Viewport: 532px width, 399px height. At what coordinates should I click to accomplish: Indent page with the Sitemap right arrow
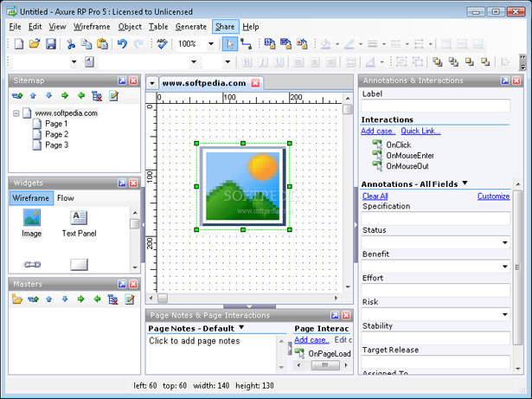click(65, 96)
